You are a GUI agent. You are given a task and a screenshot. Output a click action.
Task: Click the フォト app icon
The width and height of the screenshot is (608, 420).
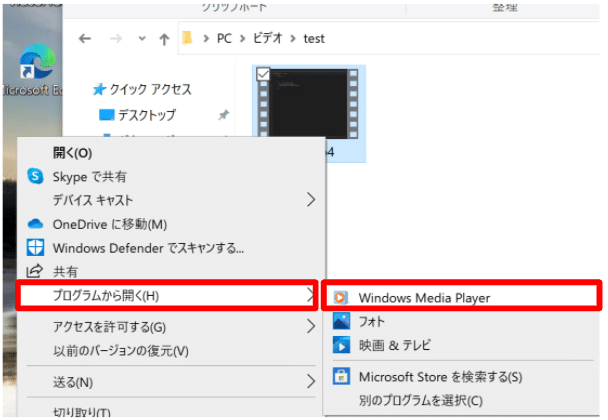342,321
